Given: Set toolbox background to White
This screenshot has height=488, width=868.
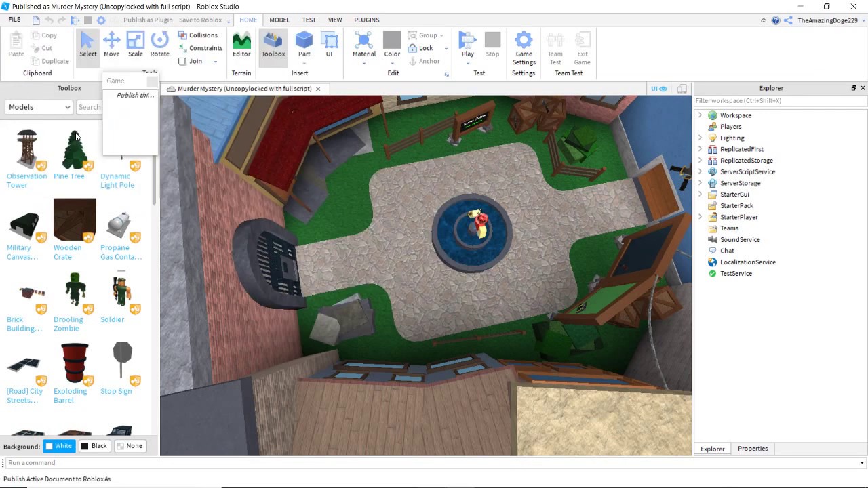Looking at the screenshot, I should pos(58,446).
